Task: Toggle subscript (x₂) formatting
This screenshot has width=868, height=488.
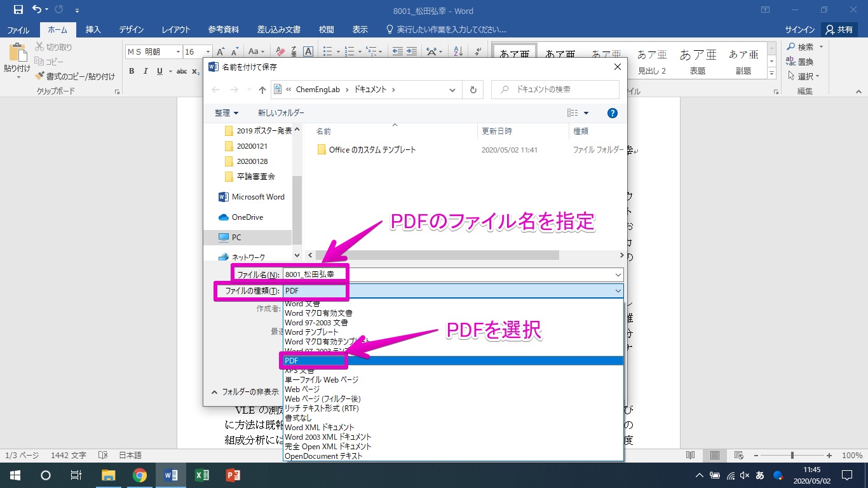Action: (x=196, y=71)
